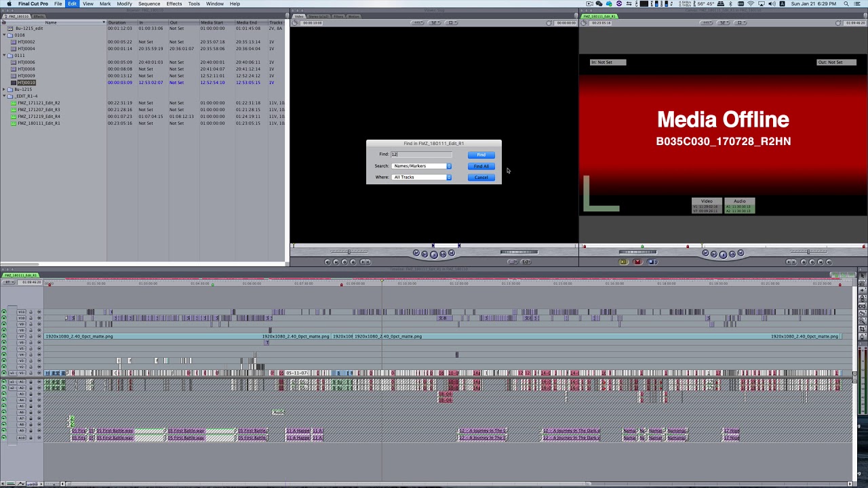
Task: Click Add Marker button in the Canvas
Action: click(x=804, y=262)
